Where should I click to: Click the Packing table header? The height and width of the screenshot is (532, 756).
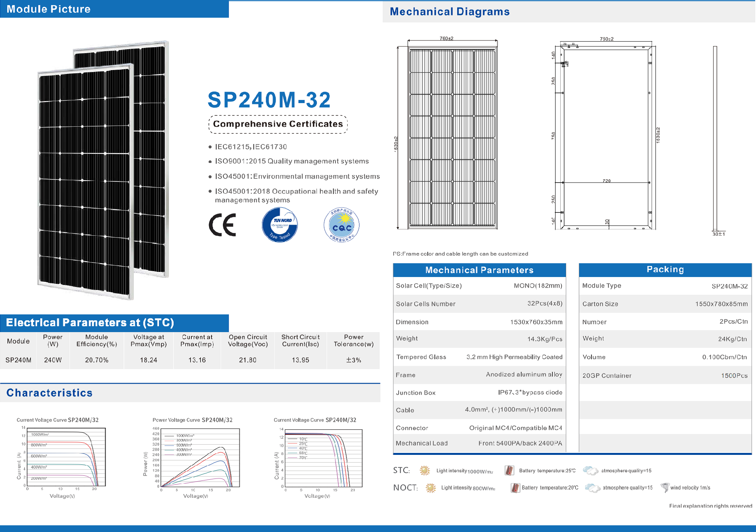point(665,270)
